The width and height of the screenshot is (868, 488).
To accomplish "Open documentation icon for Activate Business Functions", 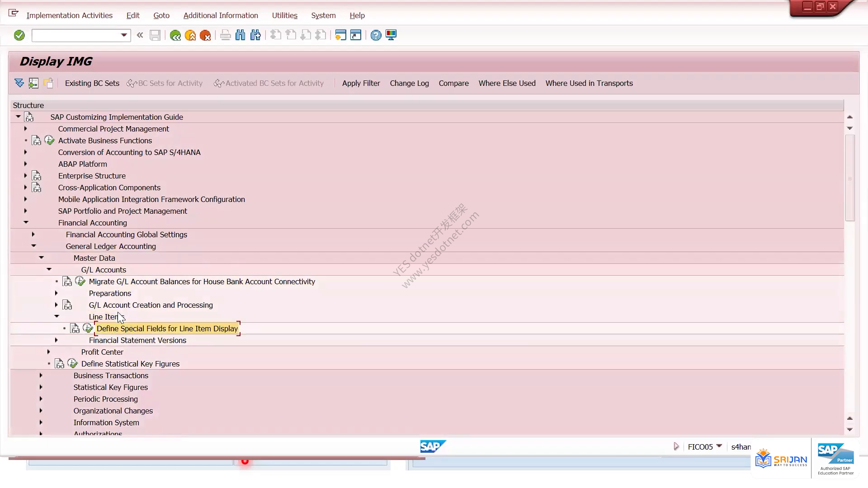I will pyautogui.click(x=37, y=141).
